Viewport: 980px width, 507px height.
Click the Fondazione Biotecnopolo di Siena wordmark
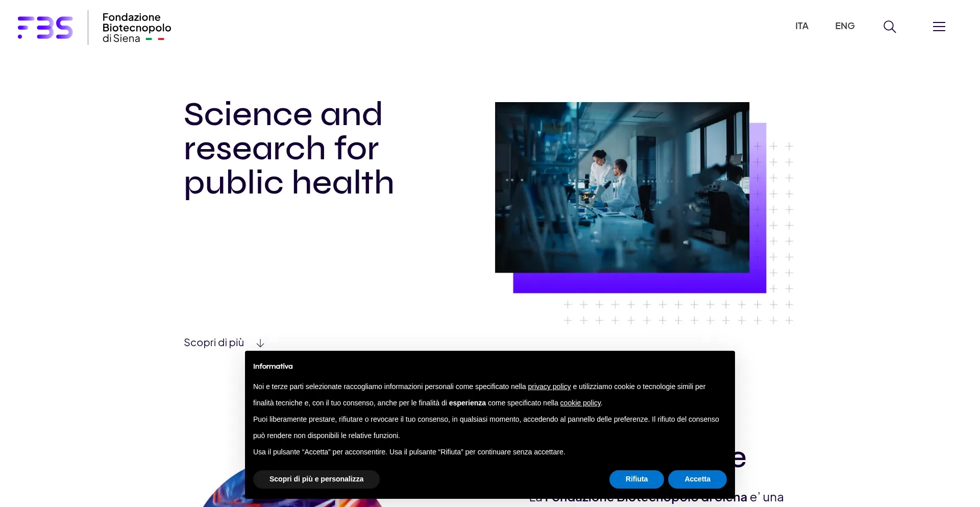(136, 28)
